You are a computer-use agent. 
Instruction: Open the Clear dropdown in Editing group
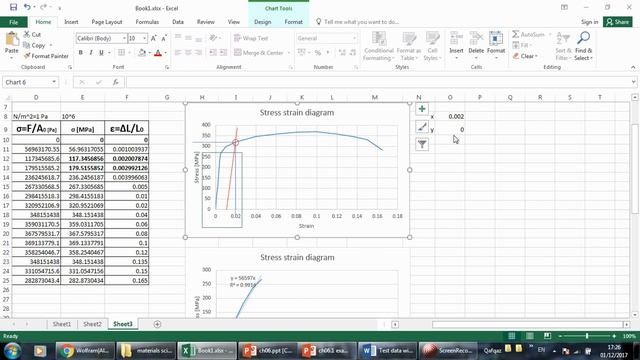pos(526,56)
